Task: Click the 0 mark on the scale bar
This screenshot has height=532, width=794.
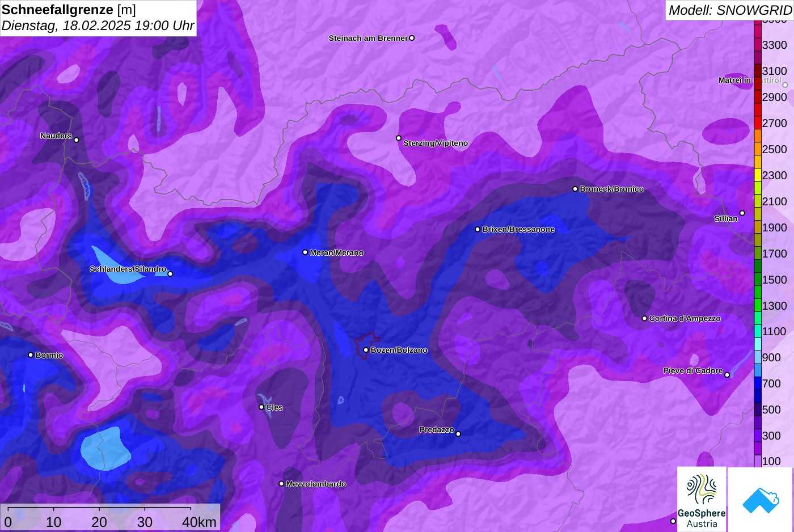Action: click(8, 522)
